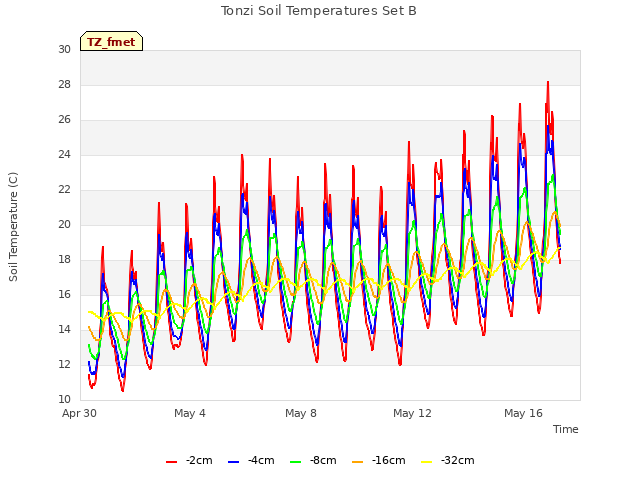Image resolution: width=640 pixels, height=480 pixels.
Task: Click the 26 y-axis tick label
Action: click(x=64, y=120)
